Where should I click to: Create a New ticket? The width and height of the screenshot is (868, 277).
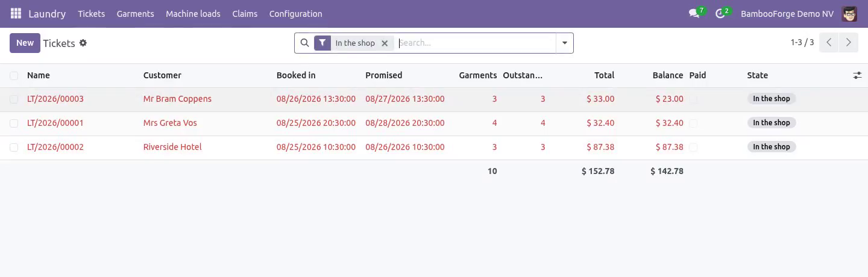(25, 43)
